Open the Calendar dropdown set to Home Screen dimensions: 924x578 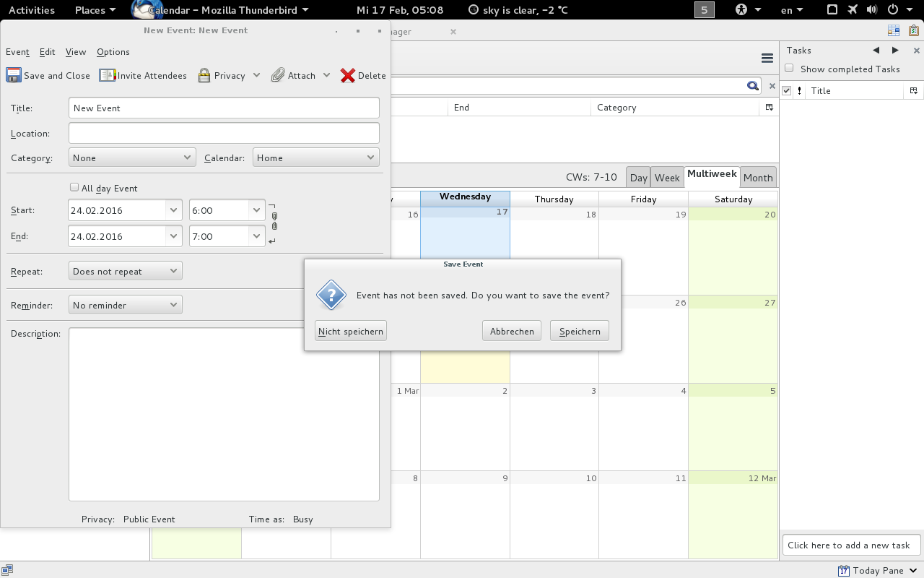coord(315,158)
